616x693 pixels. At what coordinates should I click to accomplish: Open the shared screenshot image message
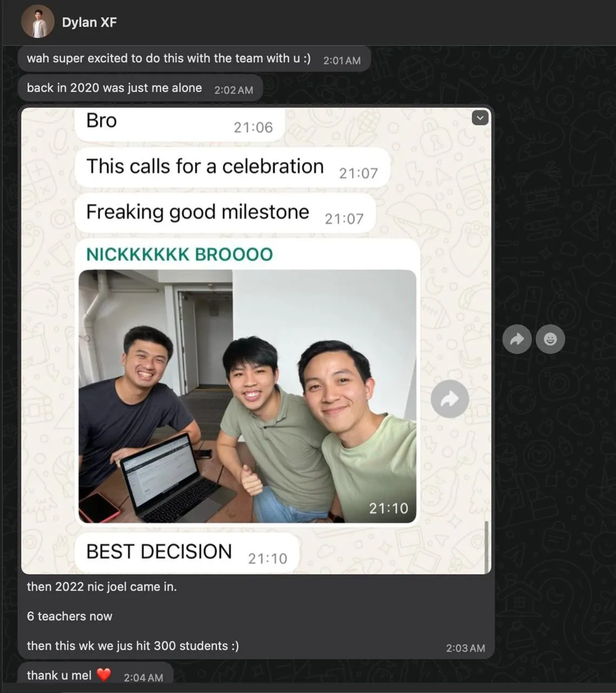tap(256, 341)
